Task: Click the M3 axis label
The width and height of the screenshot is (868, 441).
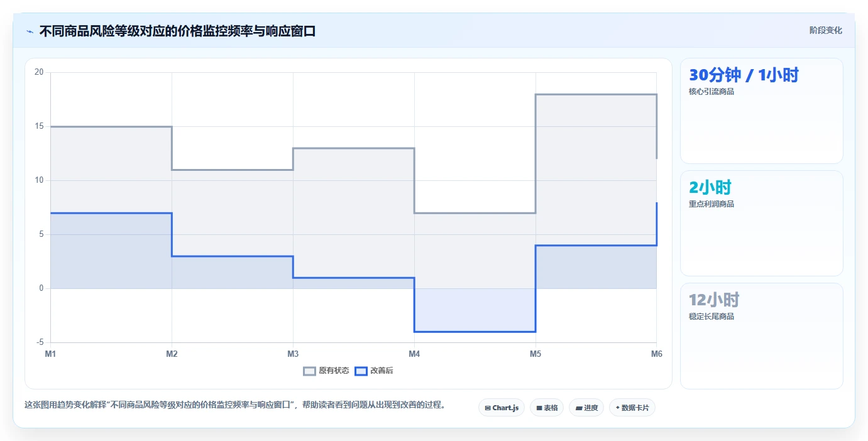Action: 293,354
